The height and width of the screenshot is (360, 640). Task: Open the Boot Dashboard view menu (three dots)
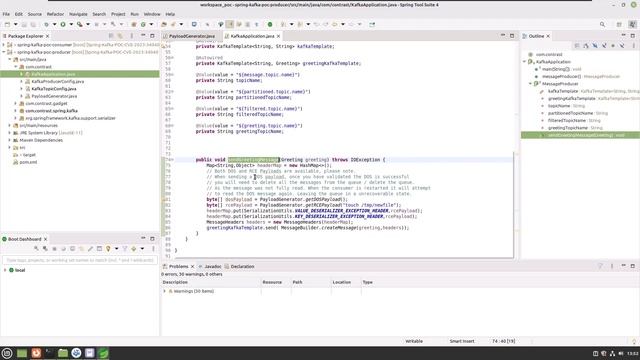153,249
